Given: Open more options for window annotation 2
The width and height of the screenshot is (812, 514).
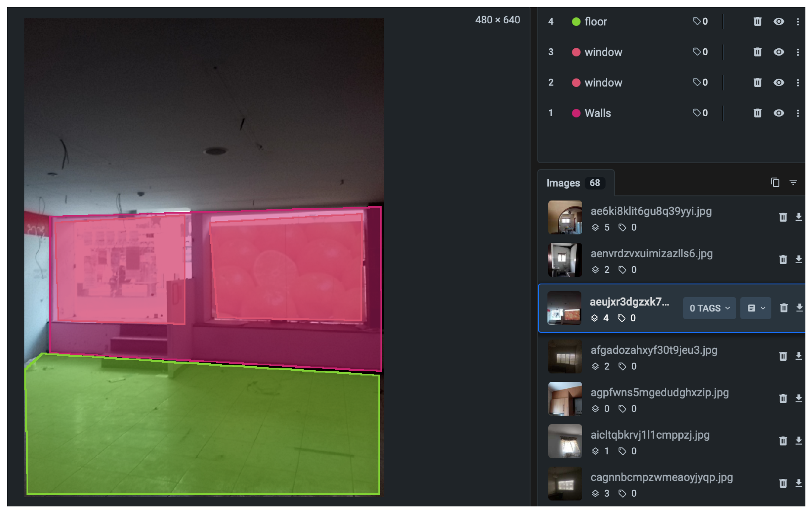Looking at the screenshot, I should coord(798,83).
